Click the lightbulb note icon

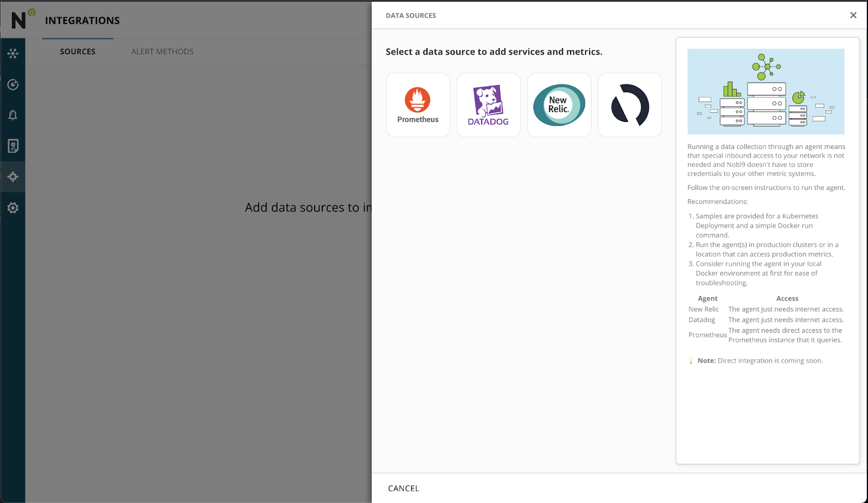point(691,360)
